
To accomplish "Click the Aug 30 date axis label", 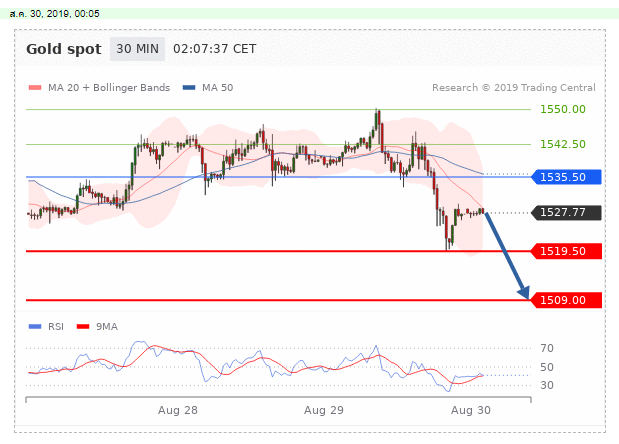I will [x=471, y=410].
